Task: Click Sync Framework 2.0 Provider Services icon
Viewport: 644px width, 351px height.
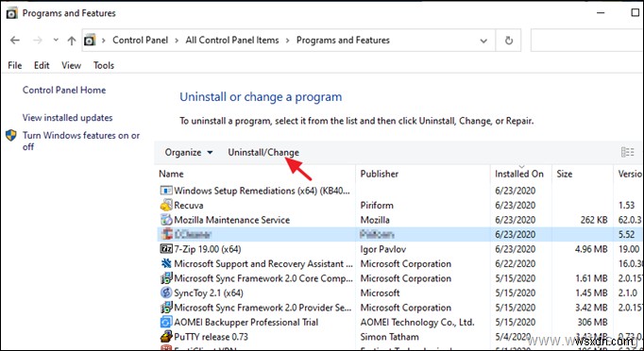Action: coord(166,308)
